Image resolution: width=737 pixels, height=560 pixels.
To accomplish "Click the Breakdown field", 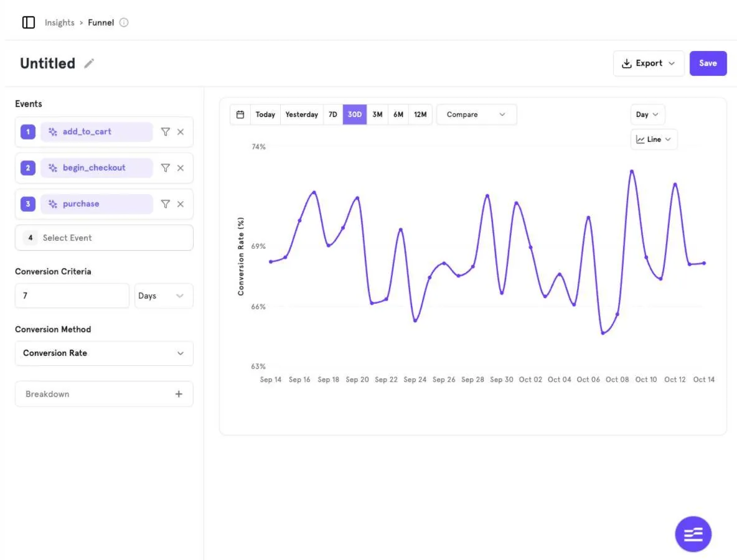I will tap(104, 394).
